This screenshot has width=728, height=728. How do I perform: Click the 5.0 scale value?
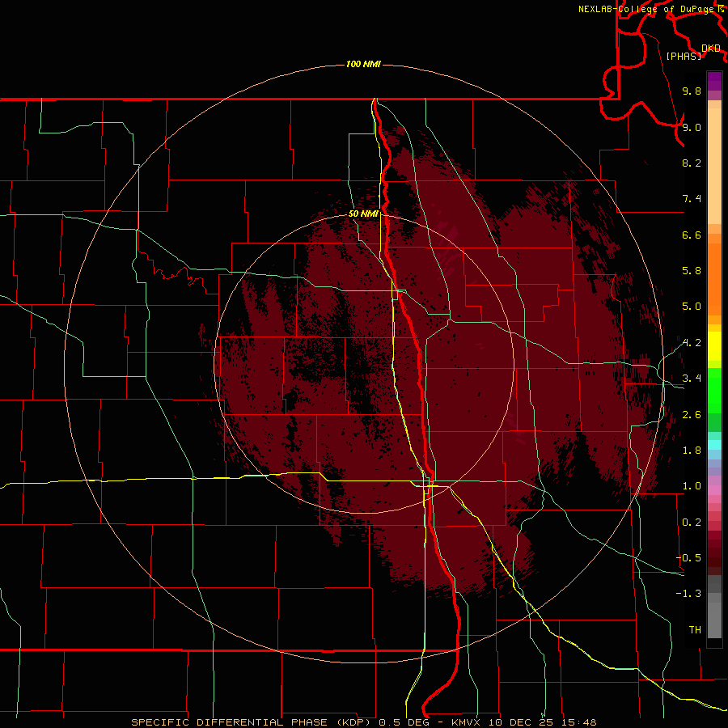coord(692,307)
